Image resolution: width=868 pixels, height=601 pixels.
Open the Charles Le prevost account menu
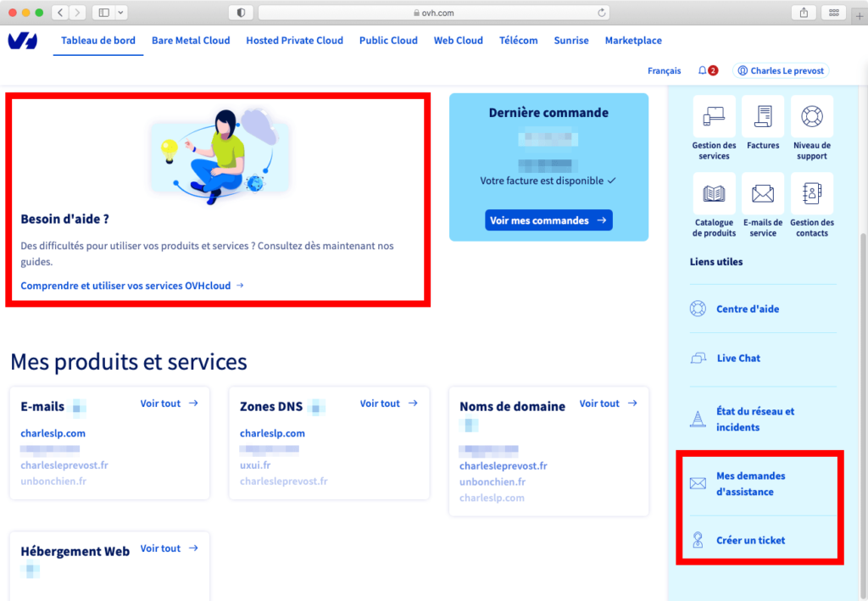[x=781, y=70]
